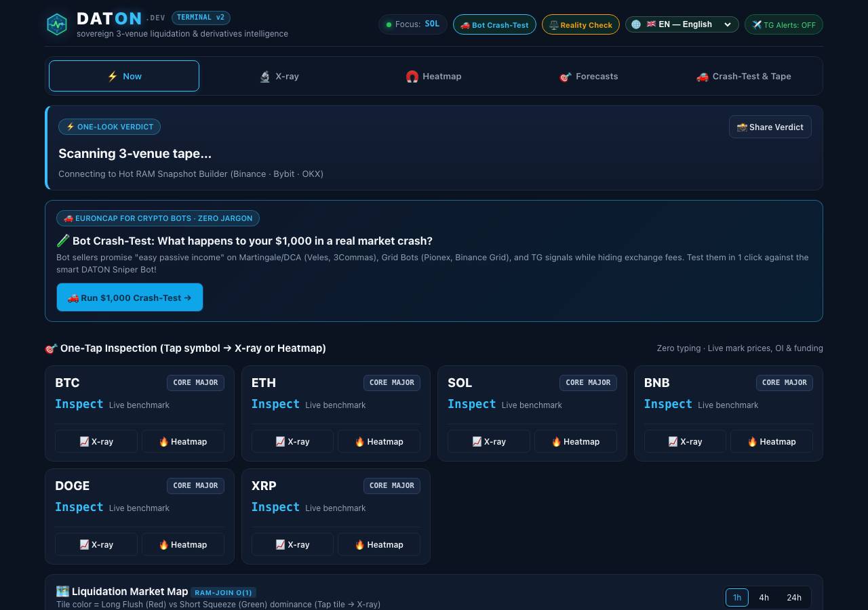Select the 24h timeframe
Image resolution: width=868 pixels, height=610 pixels.
(793, 597)
